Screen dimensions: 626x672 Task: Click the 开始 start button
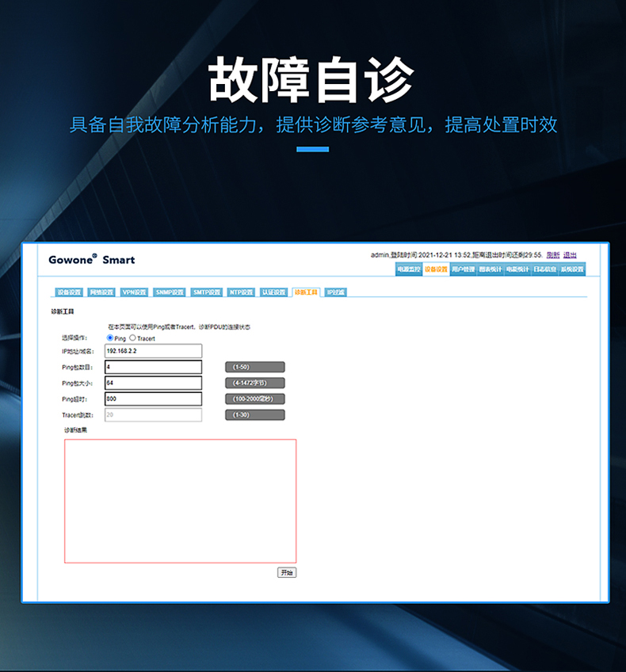[286, 572]
